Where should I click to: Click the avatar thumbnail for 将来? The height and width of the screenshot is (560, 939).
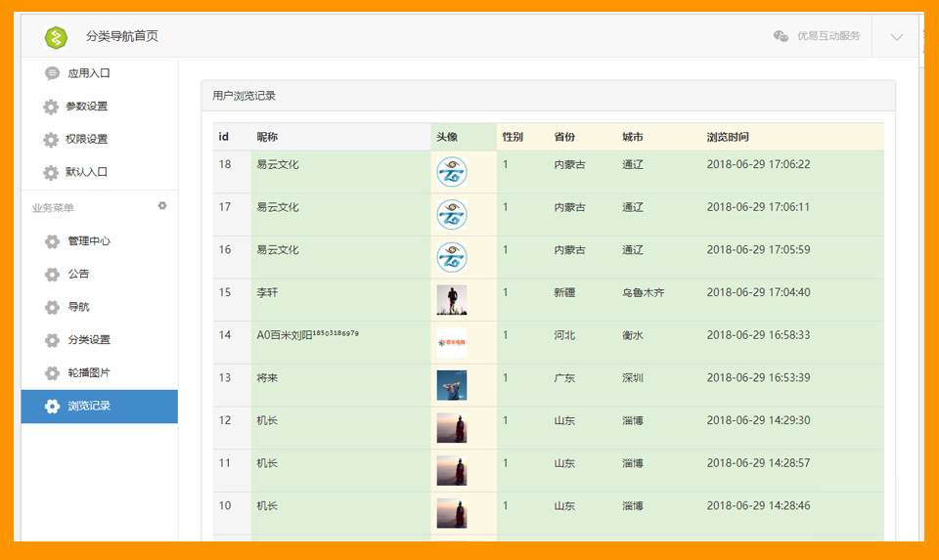pos(452,385)
